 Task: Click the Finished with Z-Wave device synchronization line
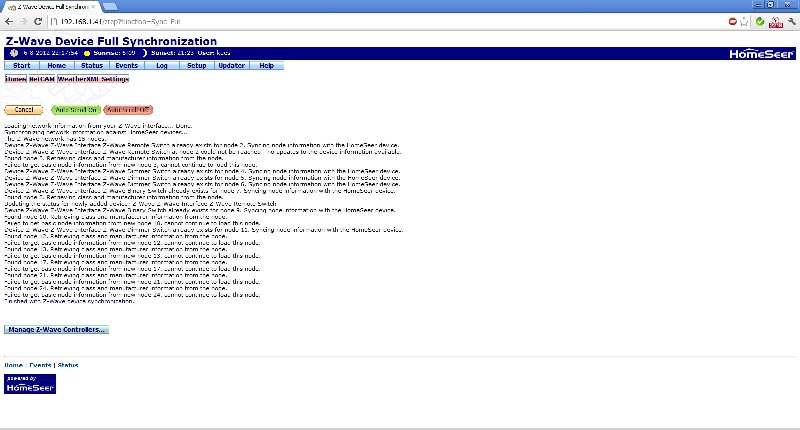click(69, 301)
